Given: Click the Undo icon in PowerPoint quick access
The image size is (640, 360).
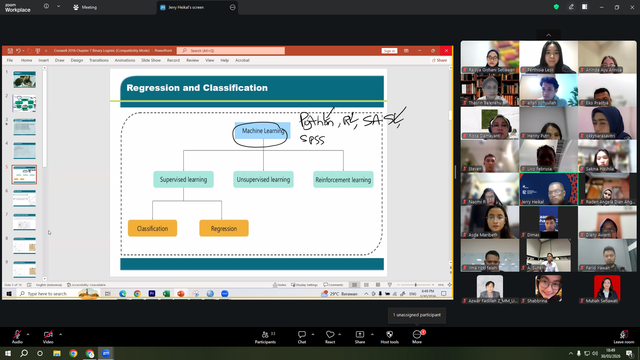Looking at the screenshot, I should coord(18,51).
